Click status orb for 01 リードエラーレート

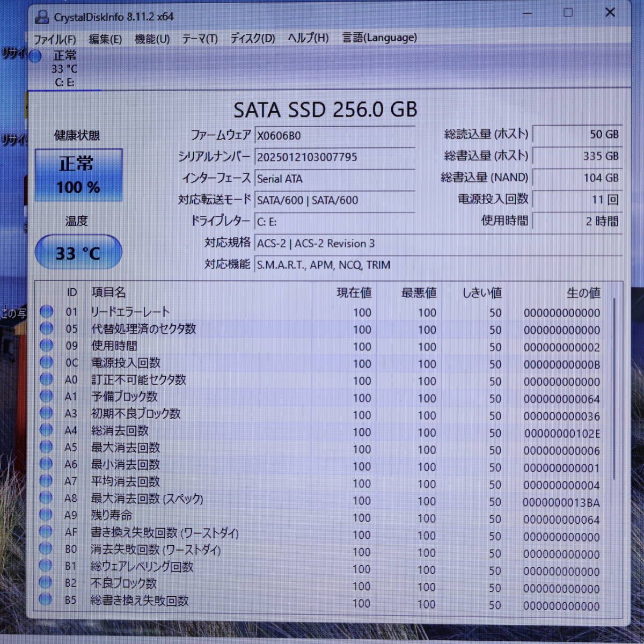[47, 311]
